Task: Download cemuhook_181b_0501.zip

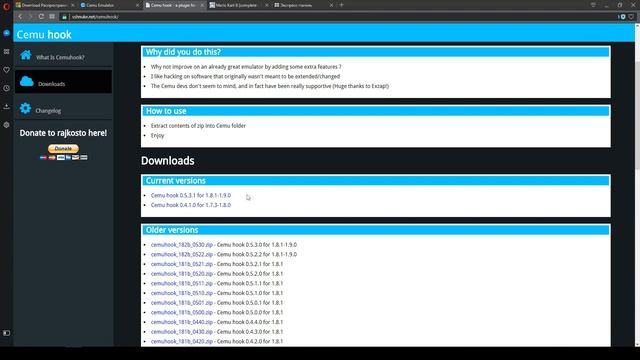Action: tap(182, 303)
